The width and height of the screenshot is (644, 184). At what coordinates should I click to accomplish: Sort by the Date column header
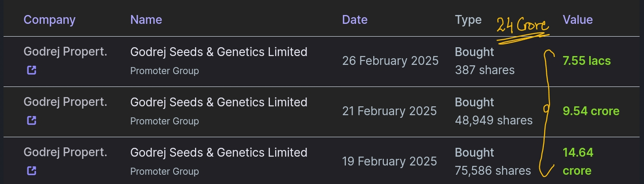355,20
